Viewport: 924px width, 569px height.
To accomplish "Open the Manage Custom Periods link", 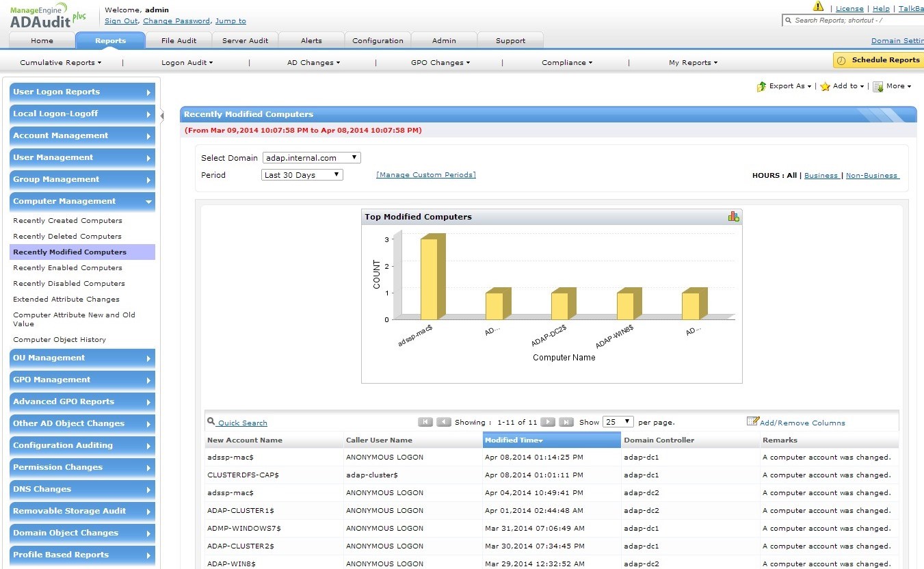I will tap(425, 175).
